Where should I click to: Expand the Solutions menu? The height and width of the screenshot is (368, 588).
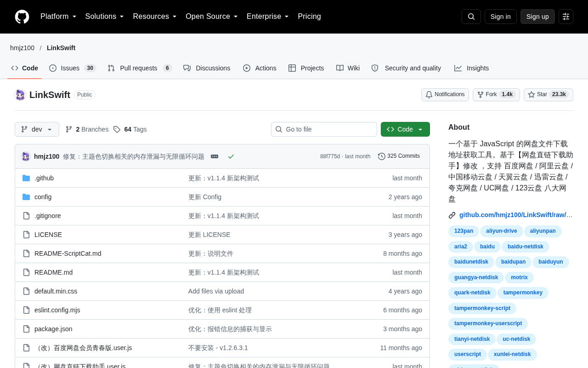click(105, 17)
